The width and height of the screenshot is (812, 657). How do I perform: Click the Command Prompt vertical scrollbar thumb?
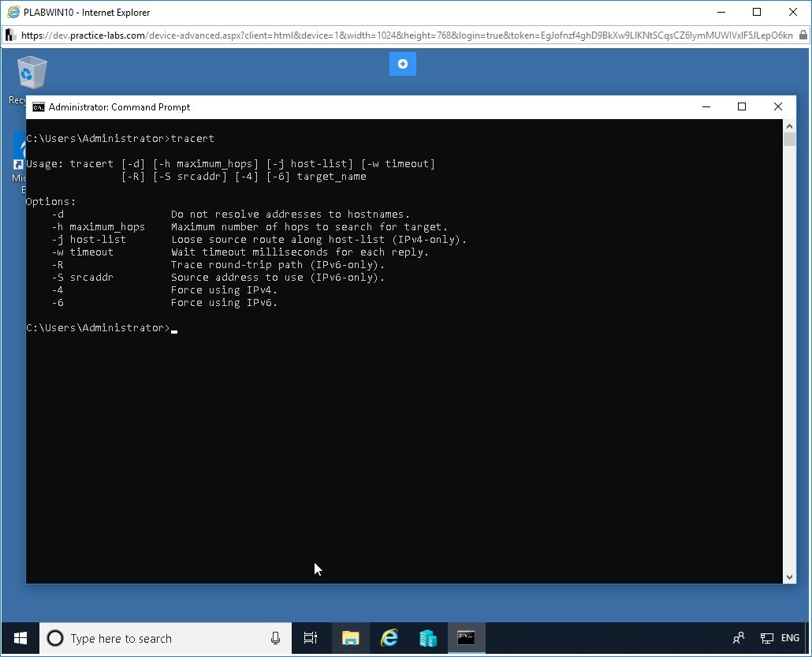(x=789, y=140)
